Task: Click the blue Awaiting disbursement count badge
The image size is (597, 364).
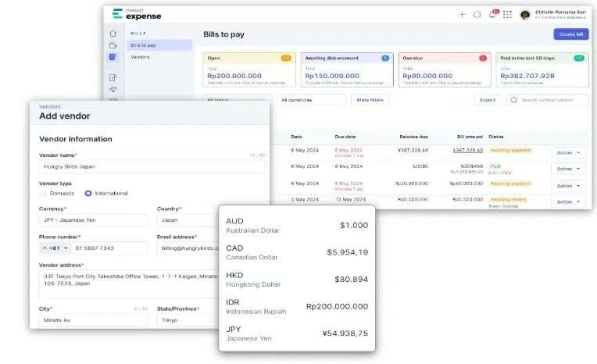Action: (x=385, y=58)
